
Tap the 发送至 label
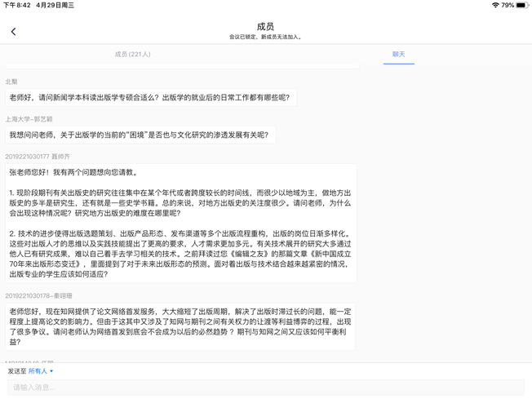coord(16,371)
